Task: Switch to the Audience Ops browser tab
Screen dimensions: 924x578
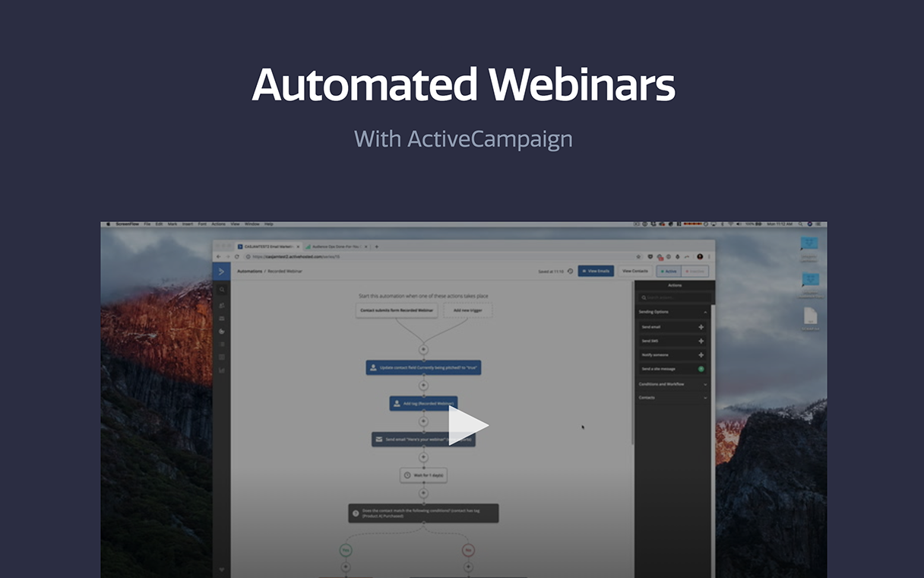Action: [334, 246]
